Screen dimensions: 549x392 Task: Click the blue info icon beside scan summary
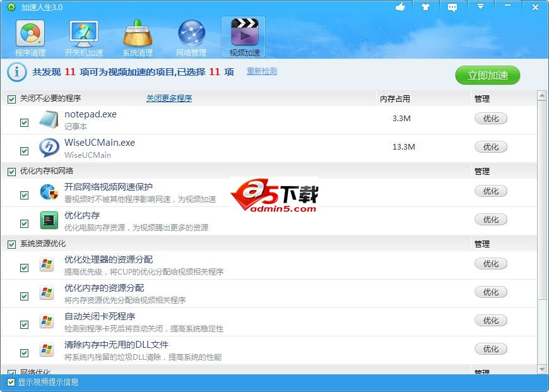[x=16, y=72]
